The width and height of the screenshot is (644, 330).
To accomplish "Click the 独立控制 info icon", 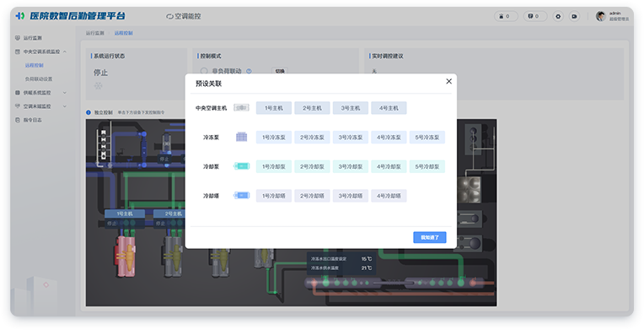I will click(89, 112).
